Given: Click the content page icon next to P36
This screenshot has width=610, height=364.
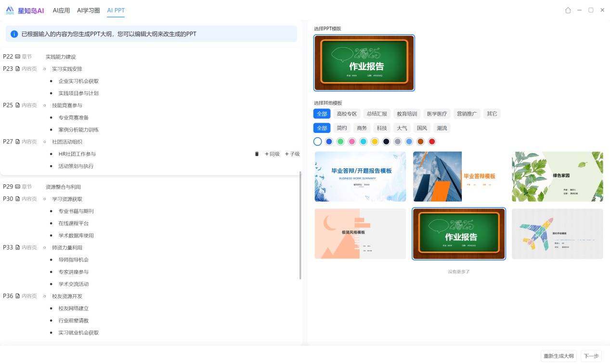Looking at the screenshot, I should (x=18, y=296).
